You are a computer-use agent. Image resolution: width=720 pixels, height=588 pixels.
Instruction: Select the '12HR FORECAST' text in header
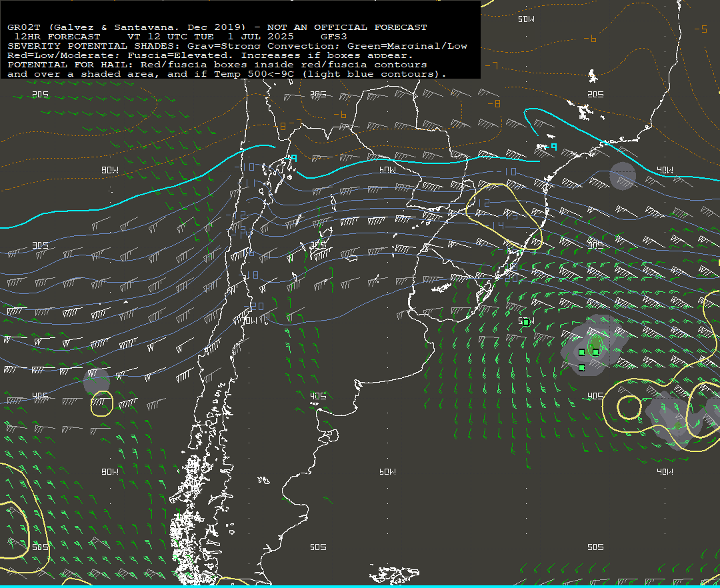[x=57, y=37]
